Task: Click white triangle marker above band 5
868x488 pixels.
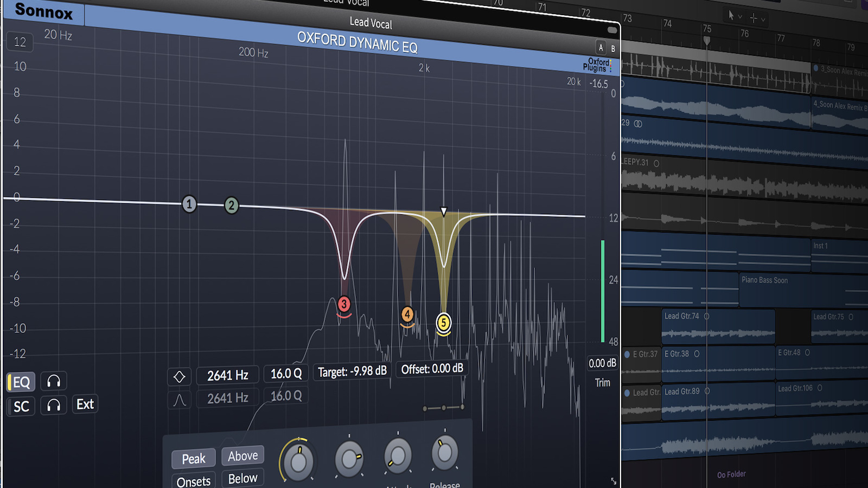Action: pyautogui.click(x=443, y=211)
